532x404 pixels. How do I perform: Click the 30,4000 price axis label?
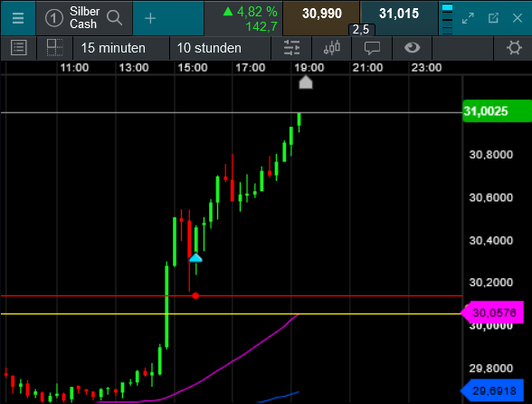click(491, 241)
